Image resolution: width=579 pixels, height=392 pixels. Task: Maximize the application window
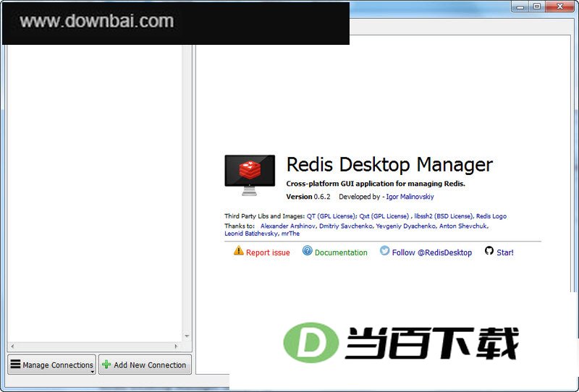537,7
